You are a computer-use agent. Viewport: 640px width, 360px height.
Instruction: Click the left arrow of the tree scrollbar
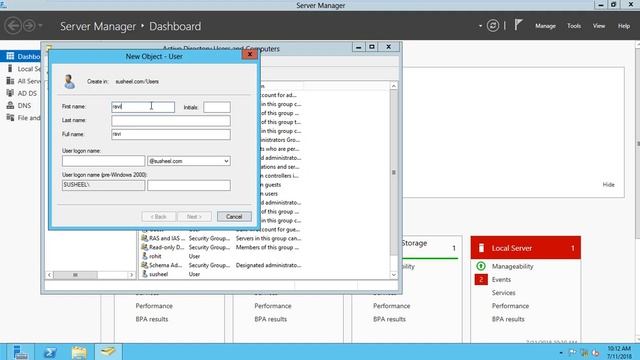point(49,275)
